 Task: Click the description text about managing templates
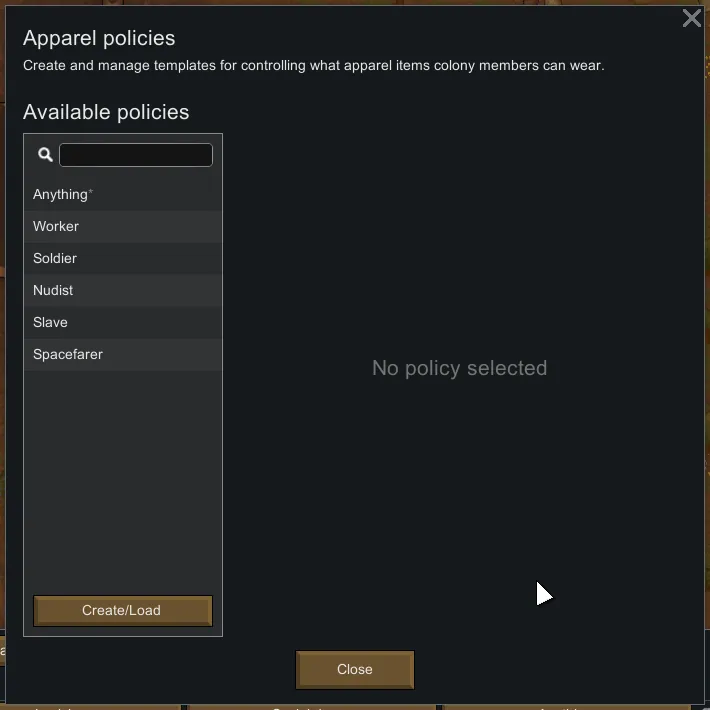click(313, 66)
